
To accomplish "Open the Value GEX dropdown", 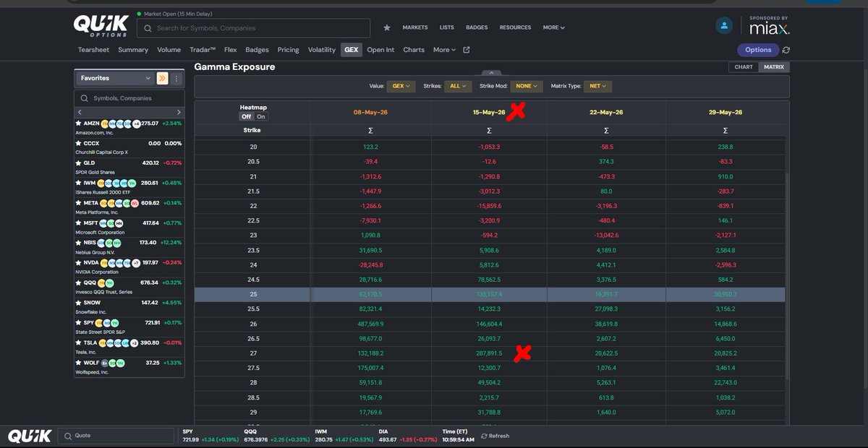I will point(401,86).
